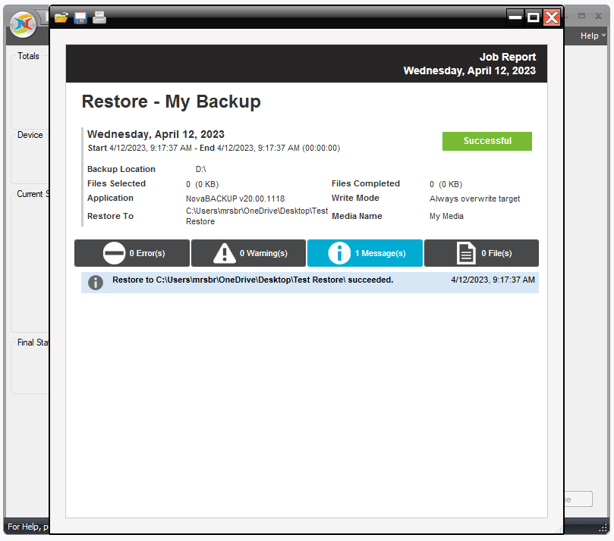614x541 pixels.
Task: Open the 0 File(s) tab
Action: pyautogui.click(x=482, y=253)
